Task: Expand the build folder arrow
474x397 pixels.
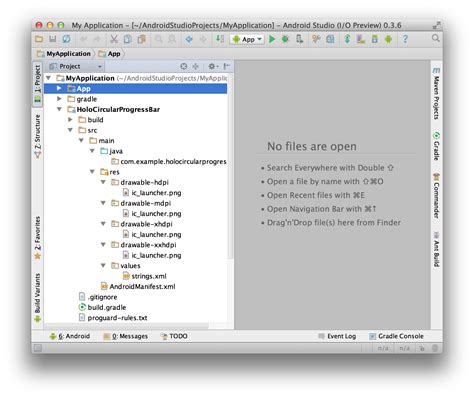Action: click(70, 120)
